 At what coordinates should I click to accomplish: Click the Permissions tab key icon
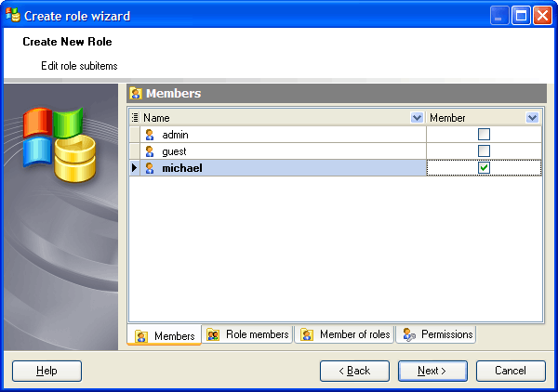coord(409,334)
